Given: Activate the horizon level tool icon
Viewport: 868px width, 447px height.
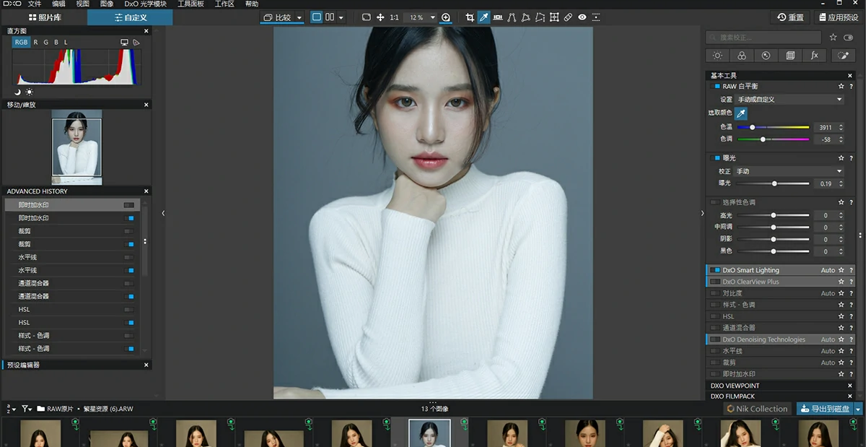Looking at the screenshot, I should (498, 17).
